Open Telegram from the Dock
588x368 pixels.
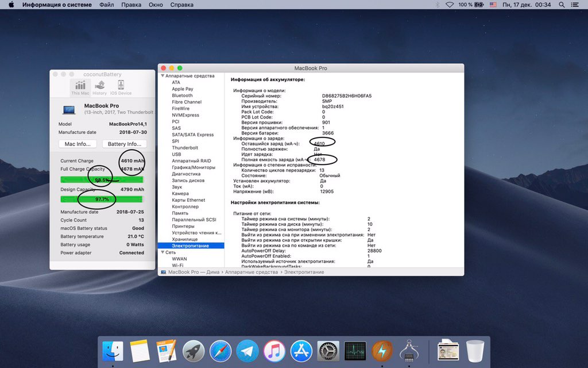247,351
